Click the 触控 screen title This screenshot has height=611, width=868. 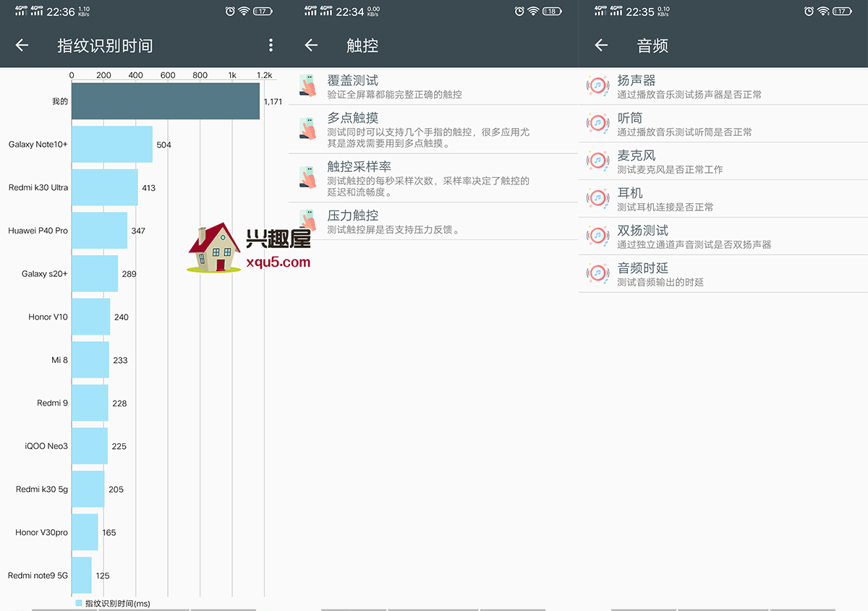(362, 46)
